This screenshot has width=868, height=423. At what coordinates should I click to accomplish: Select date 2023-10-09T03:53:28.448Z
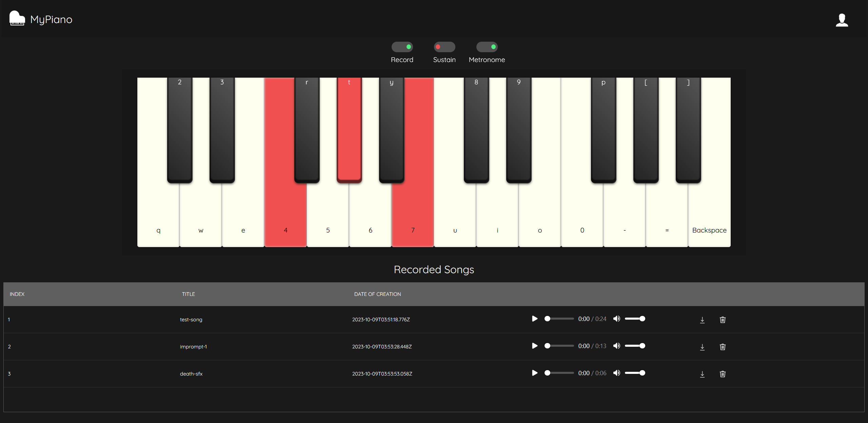point(382,347)
